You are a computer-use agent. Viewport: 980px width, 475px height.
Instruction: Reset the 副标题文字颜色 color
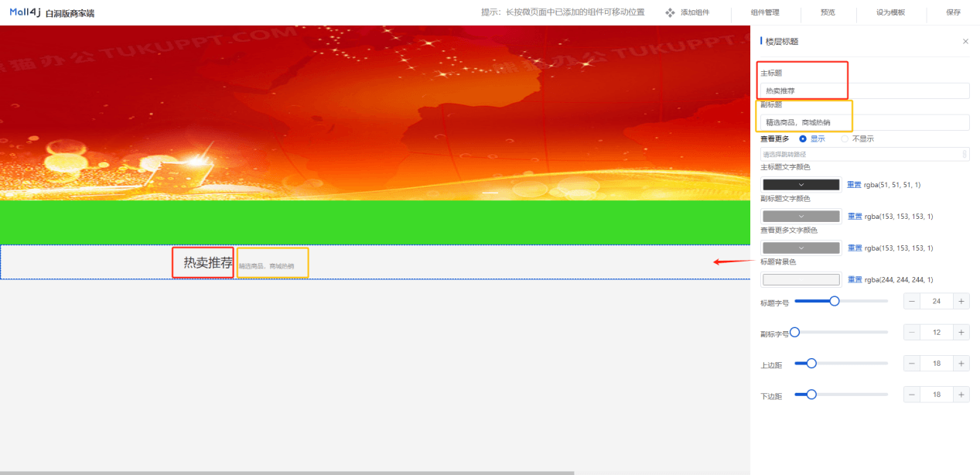[x=855, y=217]
